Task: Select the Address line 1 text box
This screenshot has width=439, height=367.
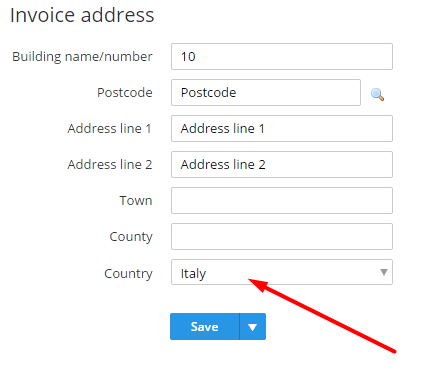Action: click(x=282, y=128)
